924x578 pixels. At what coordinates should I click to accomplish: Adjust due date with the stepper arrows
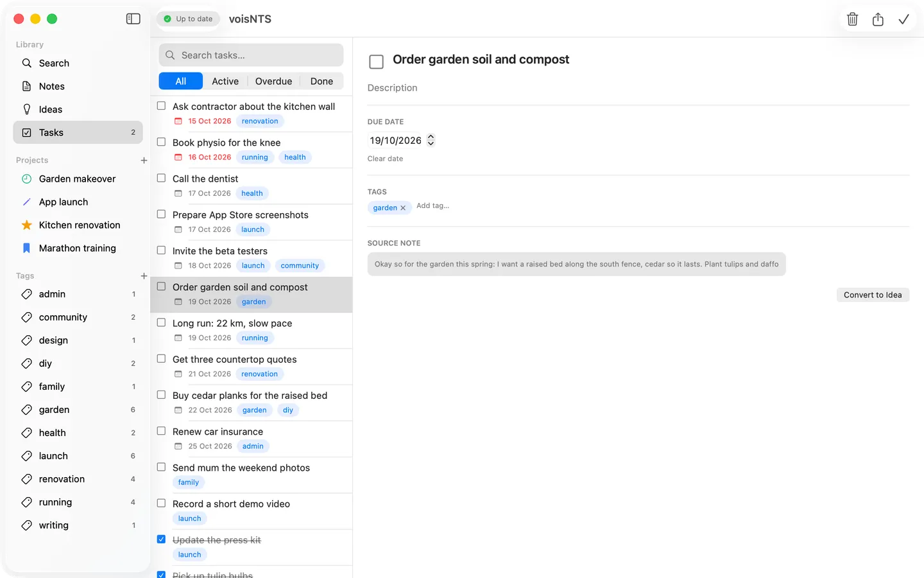(x=431, y=140)
